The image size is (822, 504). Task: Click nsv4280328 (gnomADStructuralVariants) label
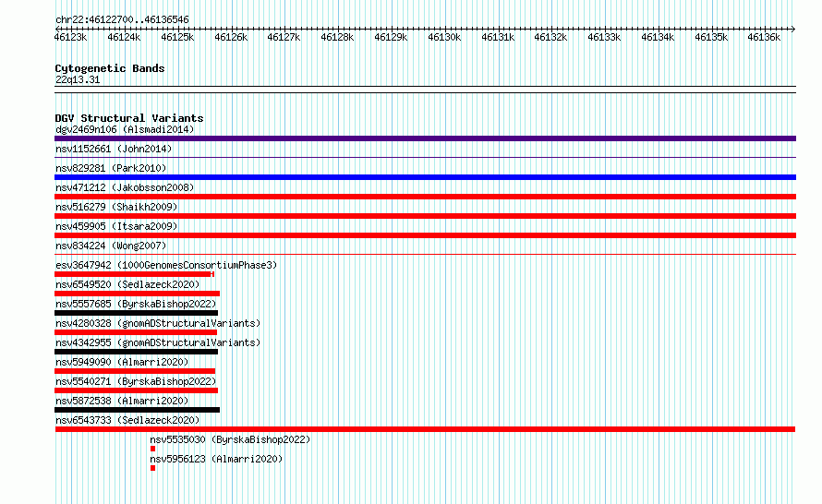point(158,323)
